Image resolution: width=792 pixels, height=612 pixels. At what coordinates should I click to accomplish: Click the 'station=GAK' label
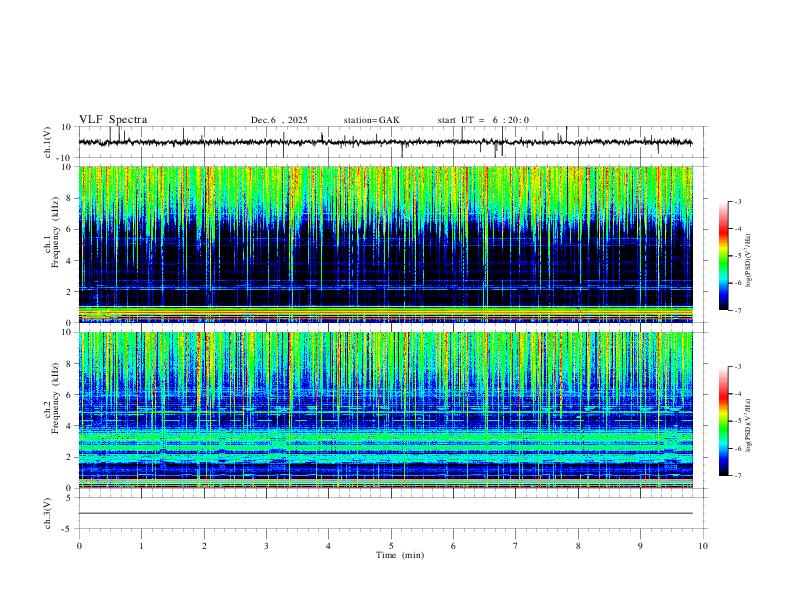click(371, 120)
